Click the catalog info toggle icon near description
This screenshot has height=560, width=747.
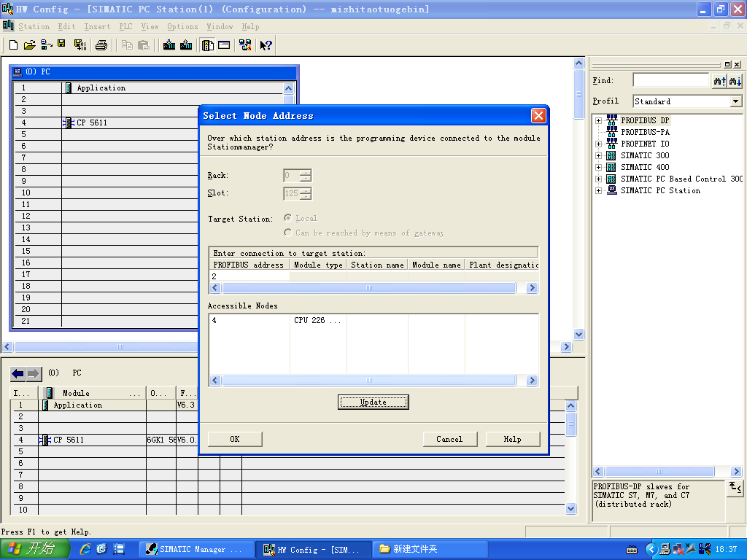coord(735,487)
